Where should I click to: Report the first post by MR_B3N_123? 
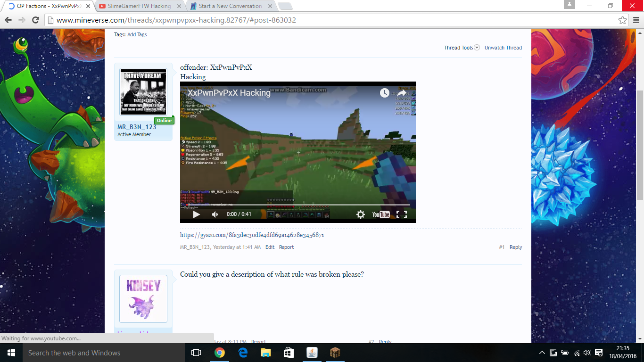coord(286,247)
